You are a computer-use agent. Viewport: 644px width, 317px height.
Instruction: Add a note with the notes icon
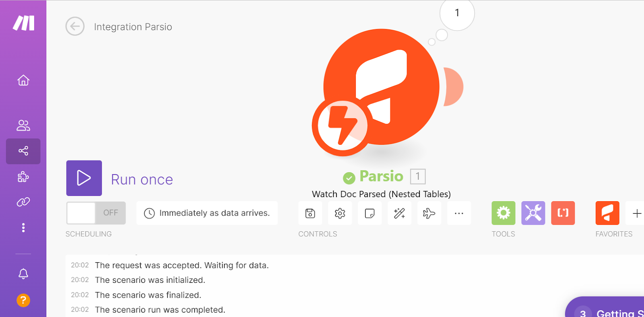tap(369, 213)
